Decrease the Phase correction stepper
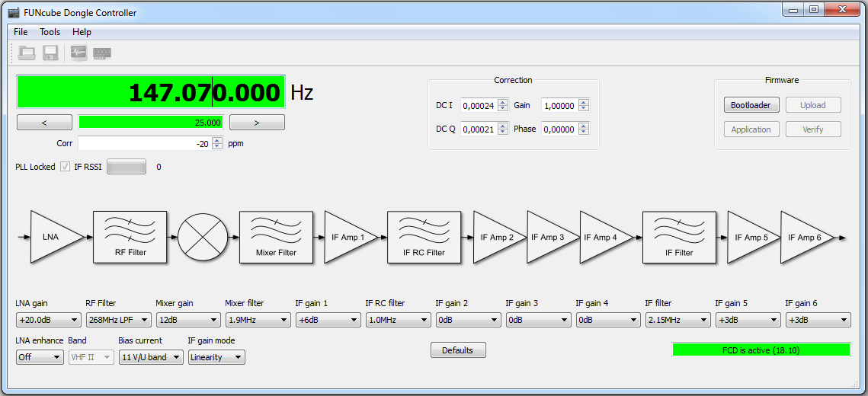868x396 pixels. (x=584, y=133)
